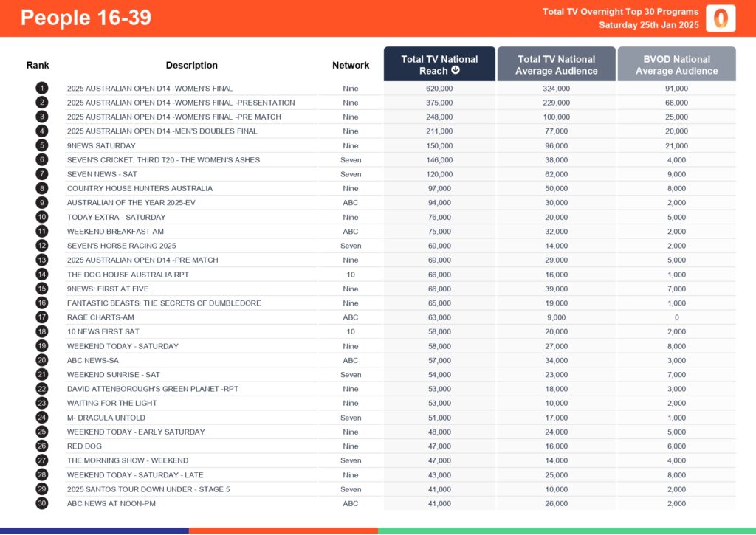
Task: Open sorting via Total TV National Average Audience header
Action: (556, 64)
